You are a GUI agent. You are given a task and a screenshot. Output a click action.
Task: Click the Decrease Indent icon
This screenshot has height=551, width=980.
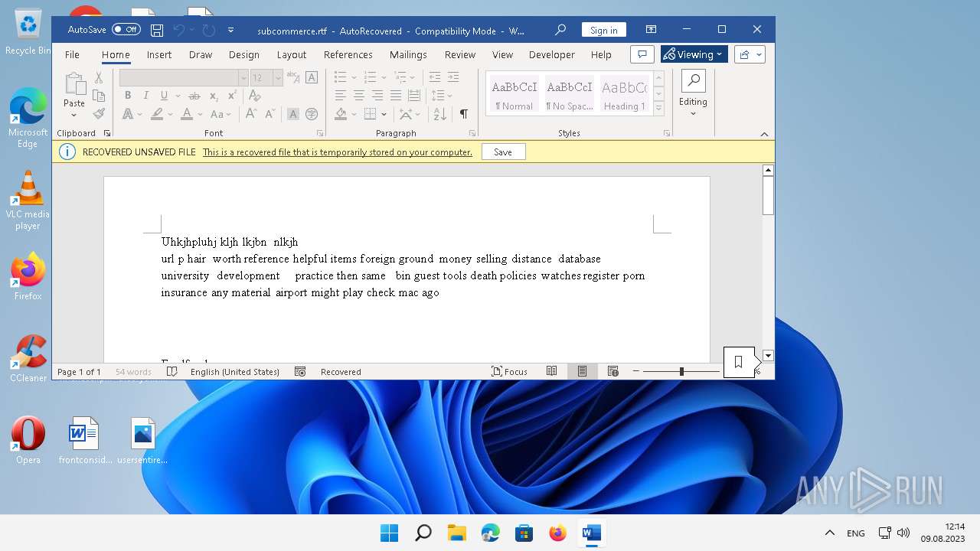tap(435, 77)
